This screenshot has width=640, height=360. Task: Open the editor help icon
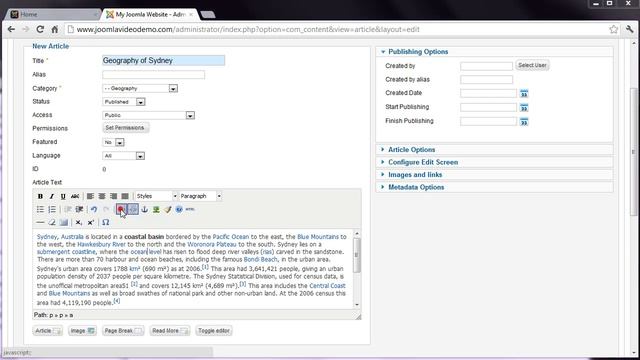click(179, 209)
